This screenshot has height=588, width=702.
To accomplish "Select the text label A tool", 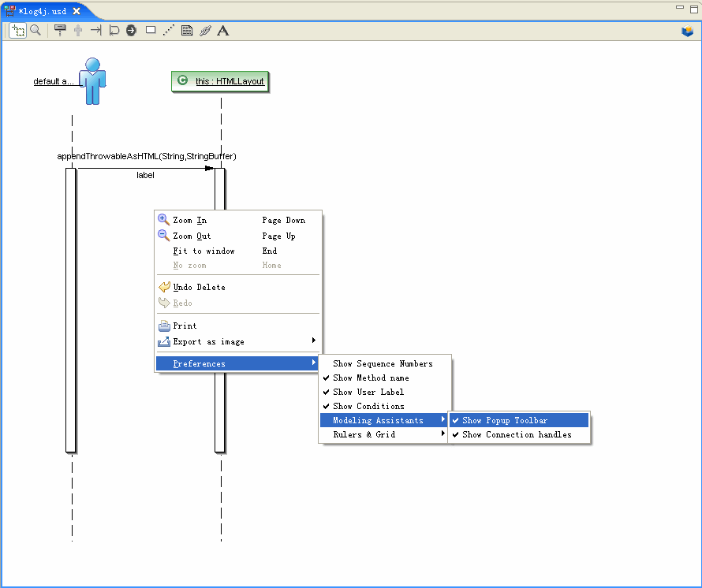I will 223,31.
